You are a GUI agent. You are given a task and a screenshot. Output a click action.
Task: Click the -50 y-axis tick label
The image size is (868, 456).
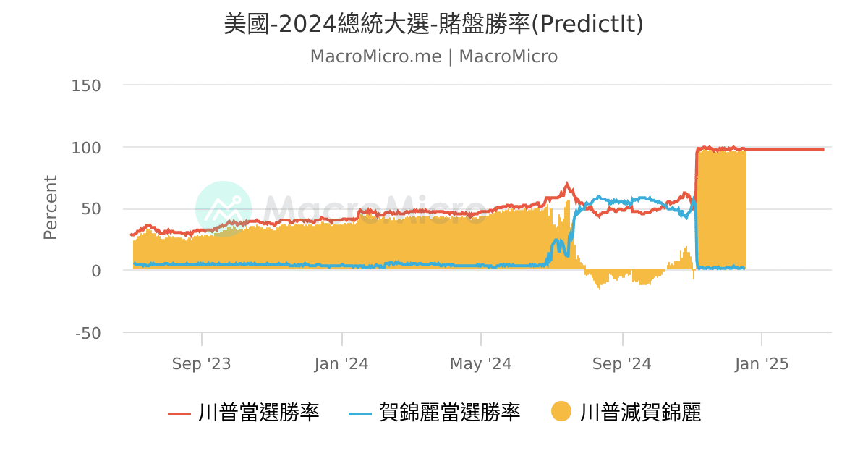[x=86, y=333]
